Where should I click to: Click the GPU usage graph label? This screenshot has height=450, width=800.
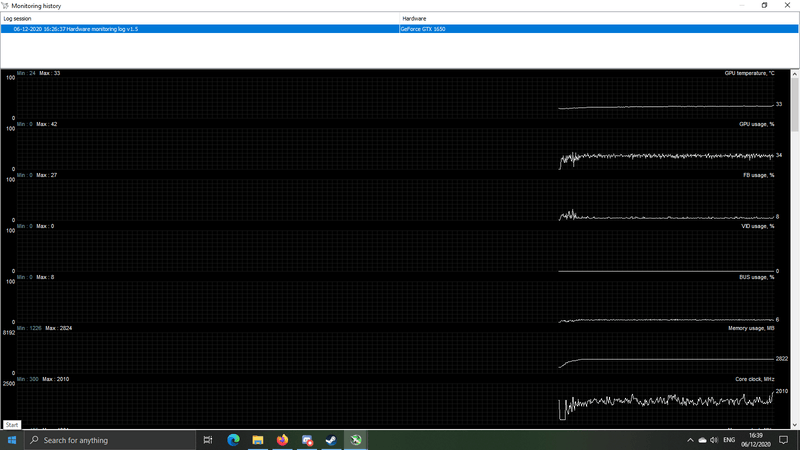pos(756,124)
